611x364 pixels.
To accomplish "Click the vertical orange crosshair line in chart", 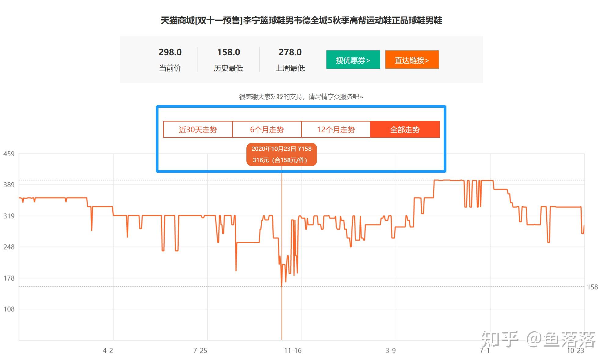I will coord(282,253).
